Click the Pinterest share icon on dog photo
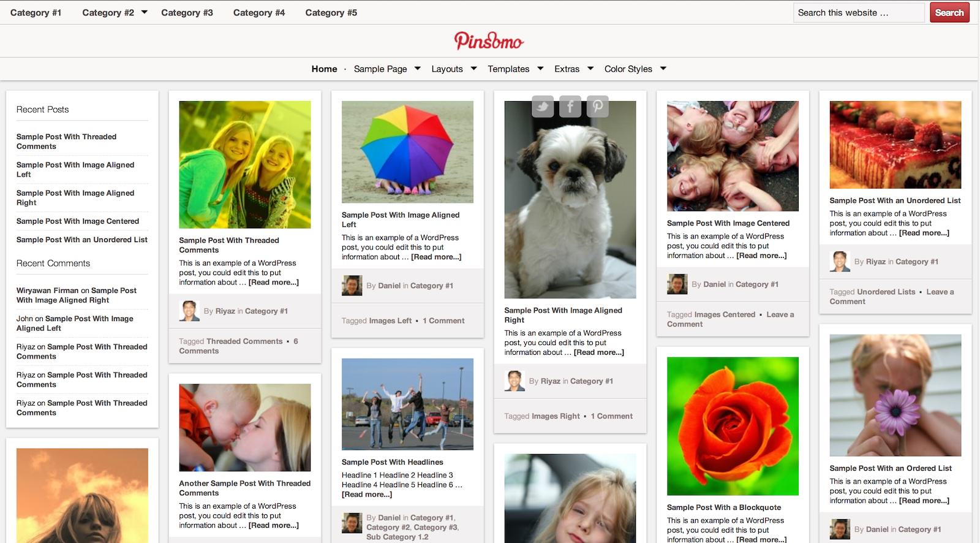Screen dimensions: 980x543 coord(598,107)
